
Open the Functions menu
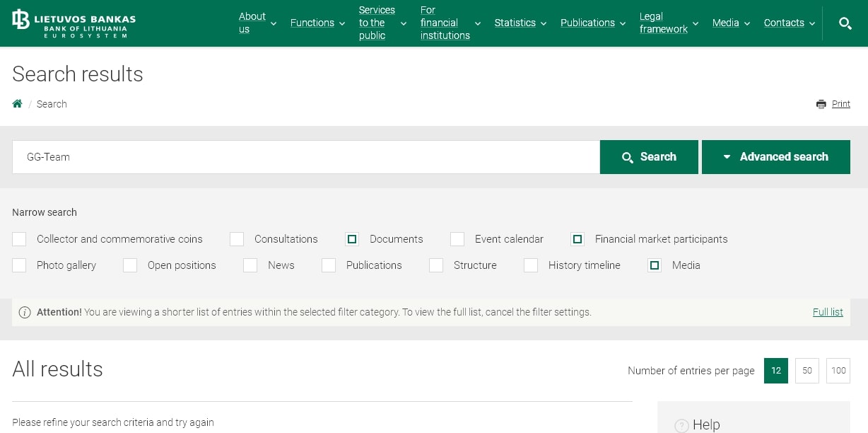click(x=312, y=23)
